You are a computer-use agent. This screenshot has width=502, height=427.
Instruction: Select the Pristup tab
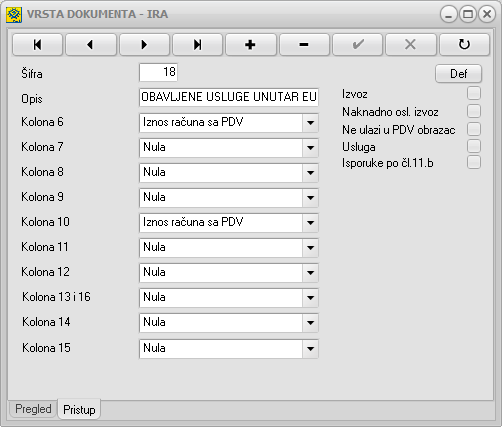coord(79,409)
